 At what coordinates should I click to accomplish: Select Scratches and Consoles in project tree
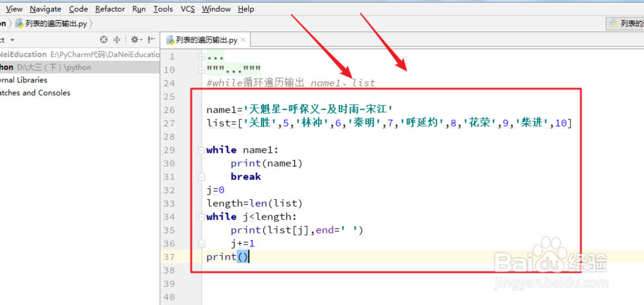tap(35, 93)
